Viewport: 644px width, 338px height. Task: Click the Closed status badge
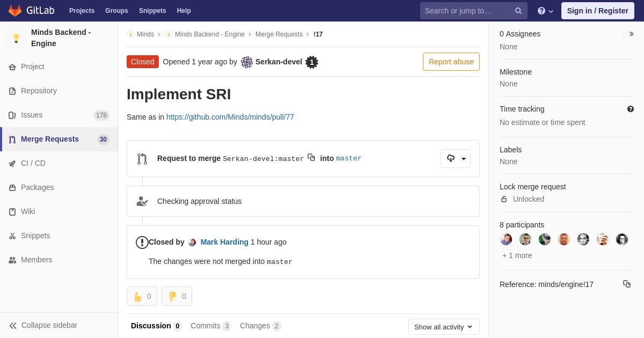[143, 62]
